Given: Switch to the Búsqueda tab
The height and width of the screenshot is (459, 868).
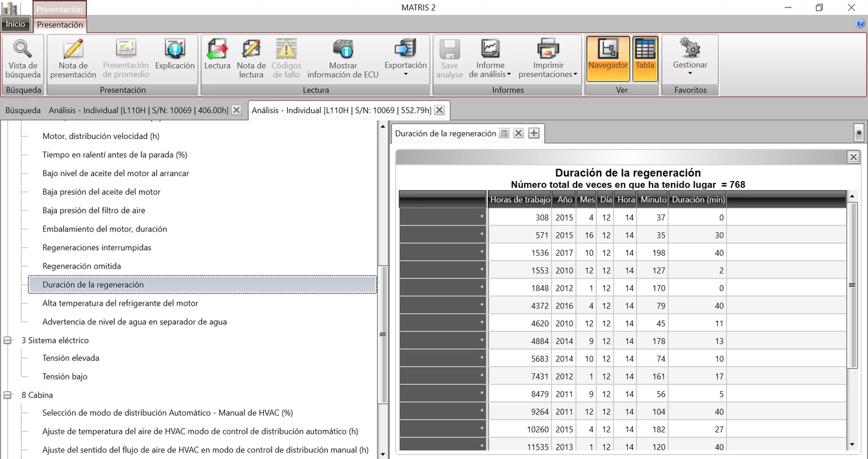Looking at the screenshot, I should coord(23,111).
